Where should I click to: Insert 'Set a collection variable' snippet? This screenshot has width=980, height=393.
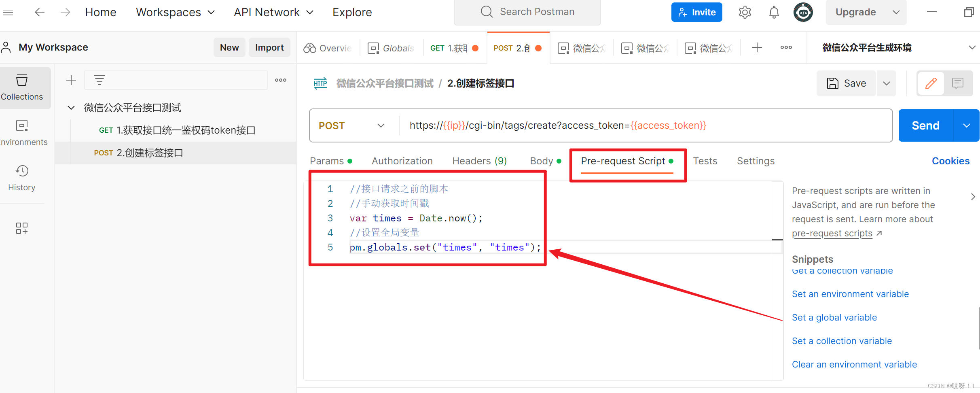[842, 341]
